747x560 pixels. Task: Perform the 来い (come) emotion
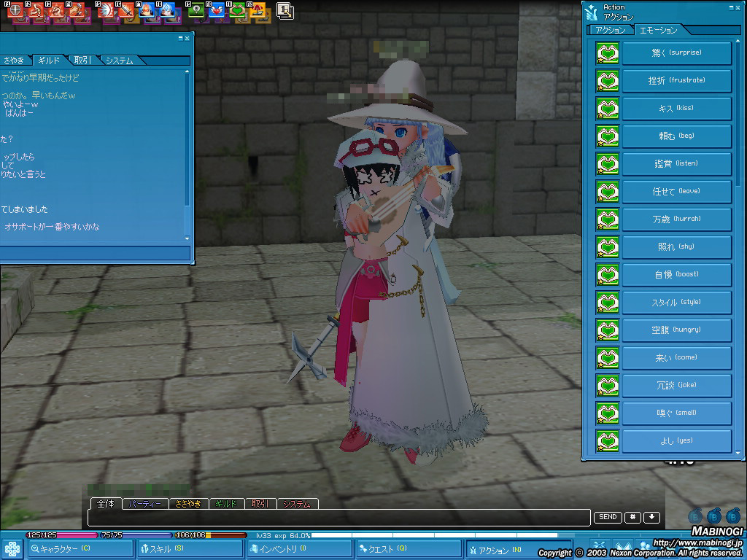tap(677, 357)
